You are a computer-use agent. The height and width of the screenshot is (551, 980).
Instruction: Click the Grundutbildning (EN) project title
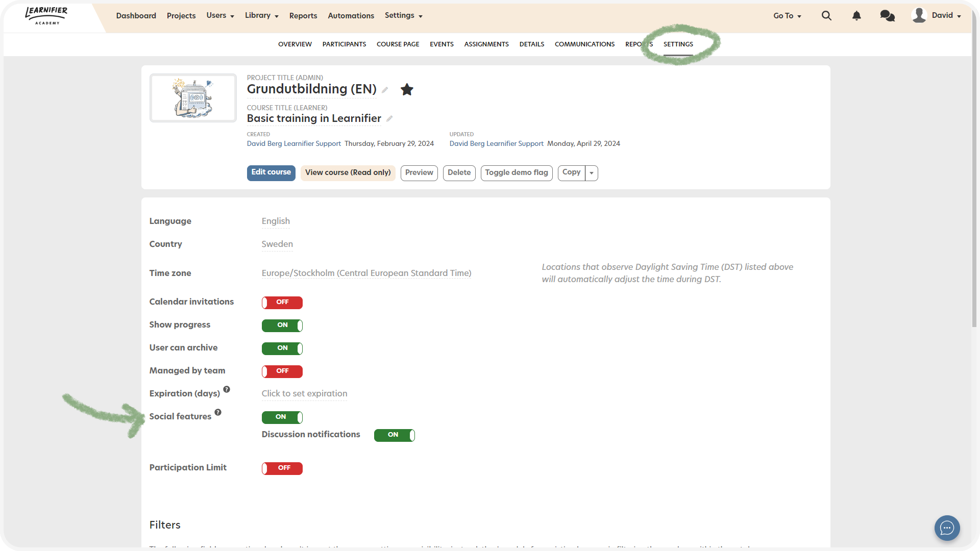(312, 89)
